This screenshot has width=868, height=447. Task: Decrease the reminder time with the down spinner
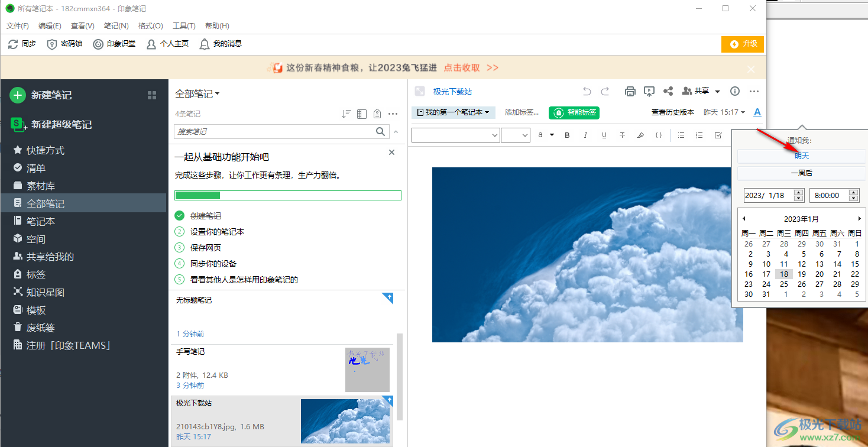[x=854, y=198]
